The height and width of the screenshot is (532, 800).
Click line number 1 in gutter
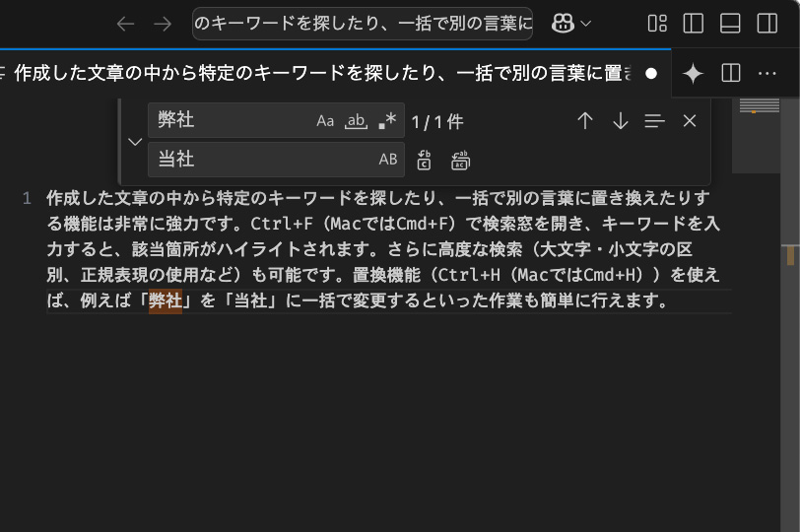pos(27,198)
